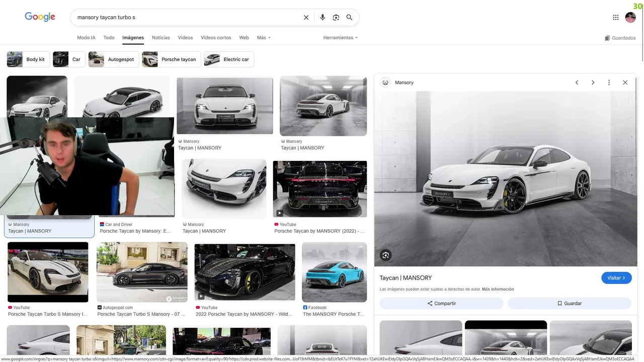Click the Guardar save button
The height and width of the screenshot is (362, 644).
tap(570, 303)
